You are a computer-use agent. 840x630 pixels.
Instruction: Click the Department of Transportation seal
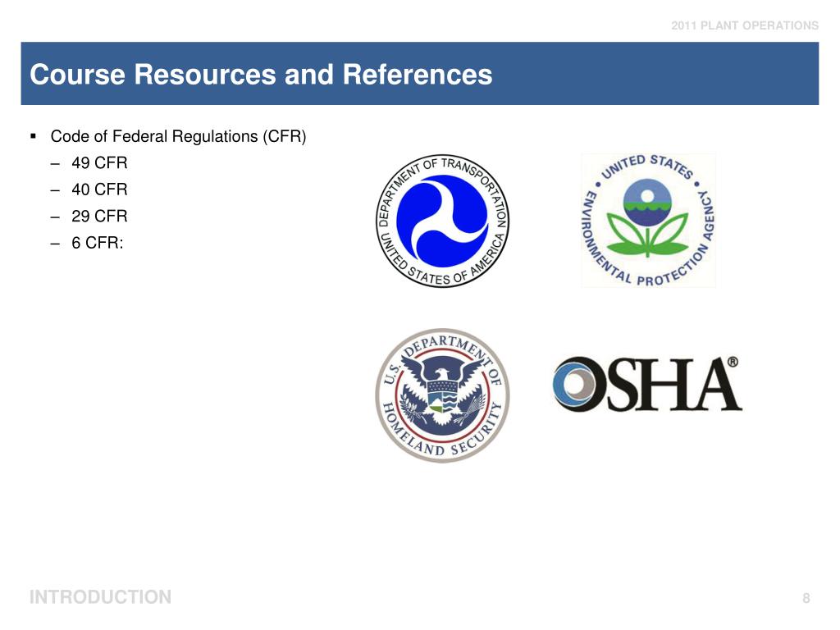(x=442, y=221)
